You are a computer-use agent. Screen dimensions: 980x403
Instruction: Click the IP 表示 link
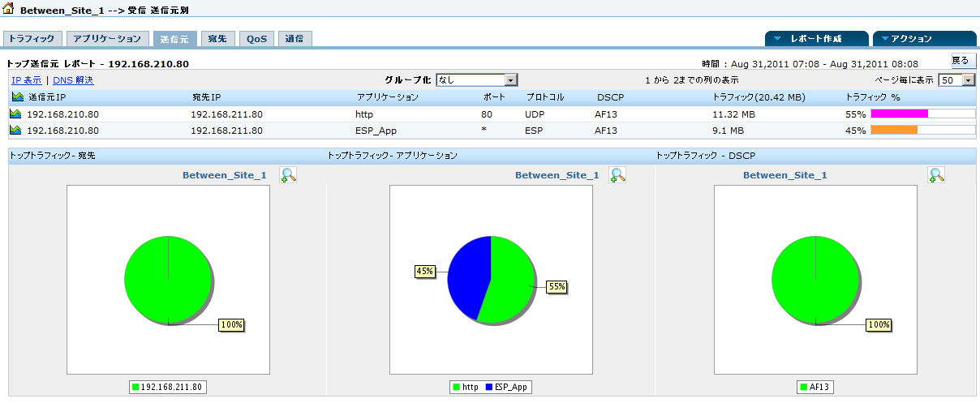[27, 80]
